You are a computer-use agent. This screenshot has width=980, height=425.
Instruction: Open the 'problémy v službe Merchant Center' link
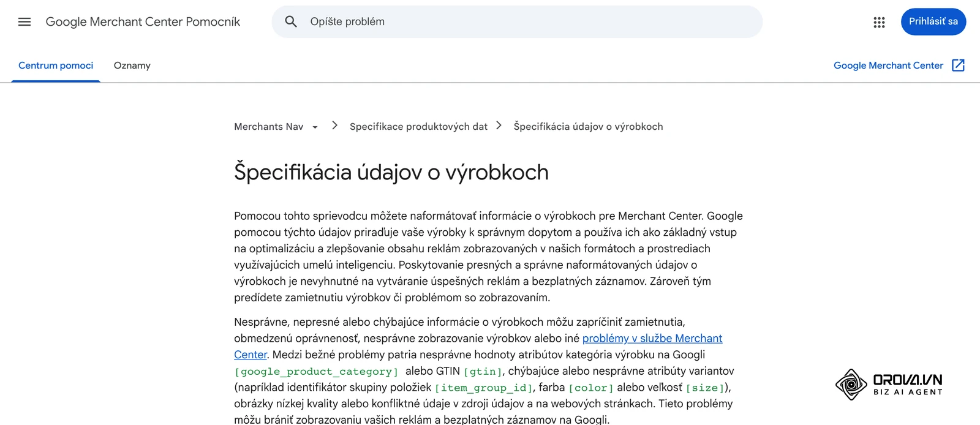(x=652, y=339)
